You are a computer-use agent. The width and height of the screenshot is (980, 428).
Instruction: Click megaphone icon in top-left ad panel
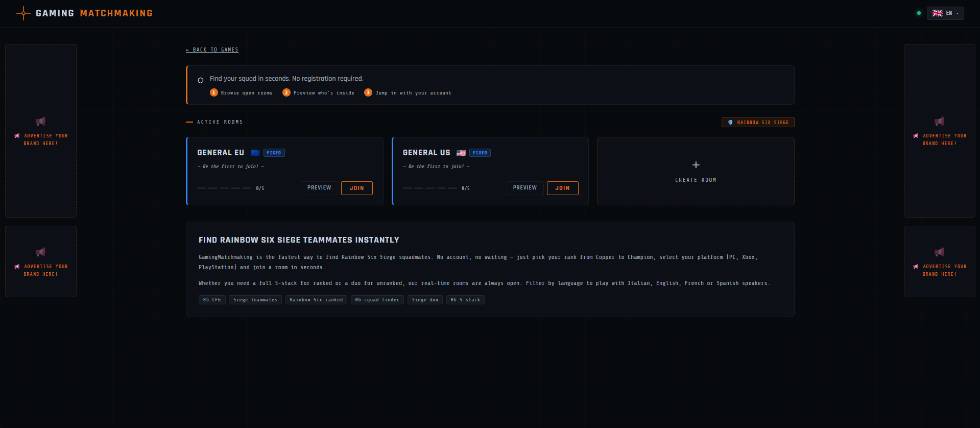41,121
